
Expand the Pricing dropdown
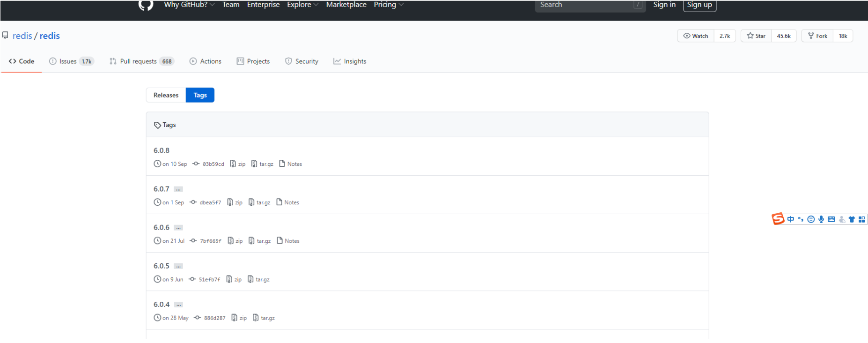[389, 5]
